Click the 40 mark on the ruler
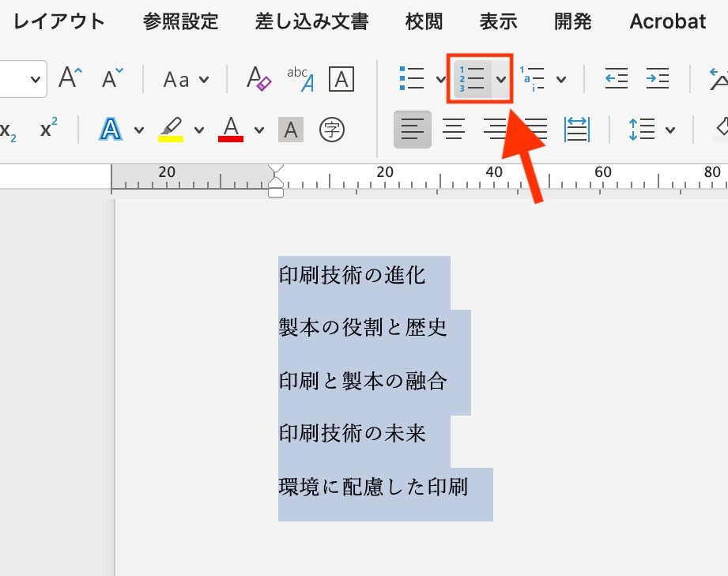This screenshot has height=576, width=728. point(494,172)
